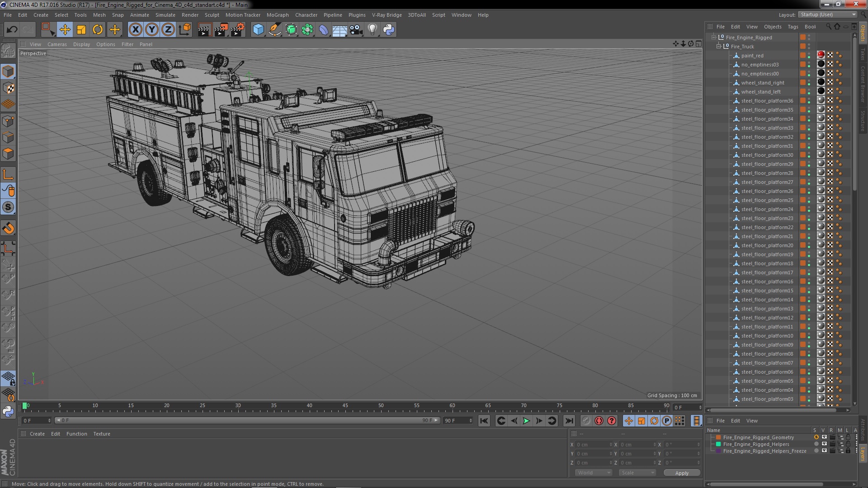
Task: Enable Model mode cube in left sidebar
Action: pyautogui.click(x=8, y=71)
